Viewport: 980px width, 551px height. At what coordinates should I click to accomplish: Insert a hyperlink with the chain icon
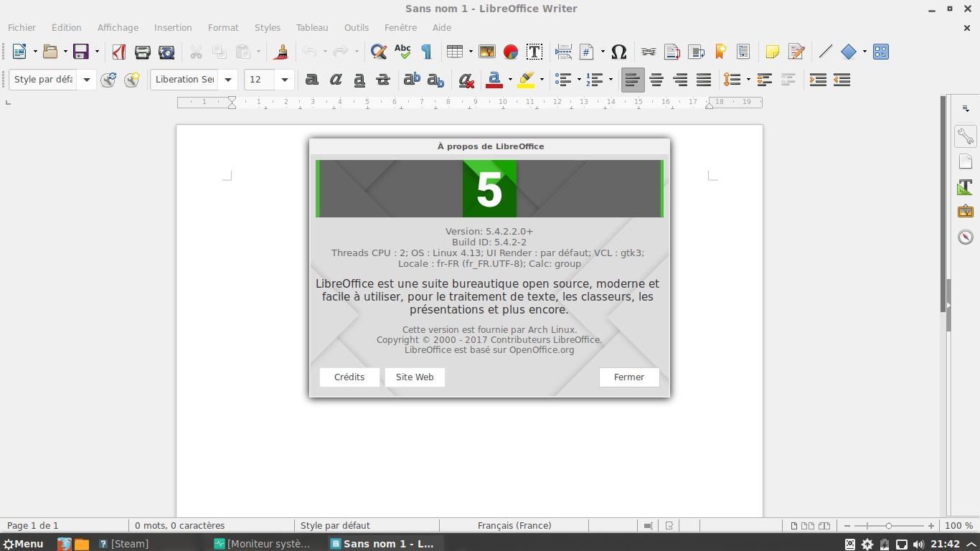click(x=649, y=52)
